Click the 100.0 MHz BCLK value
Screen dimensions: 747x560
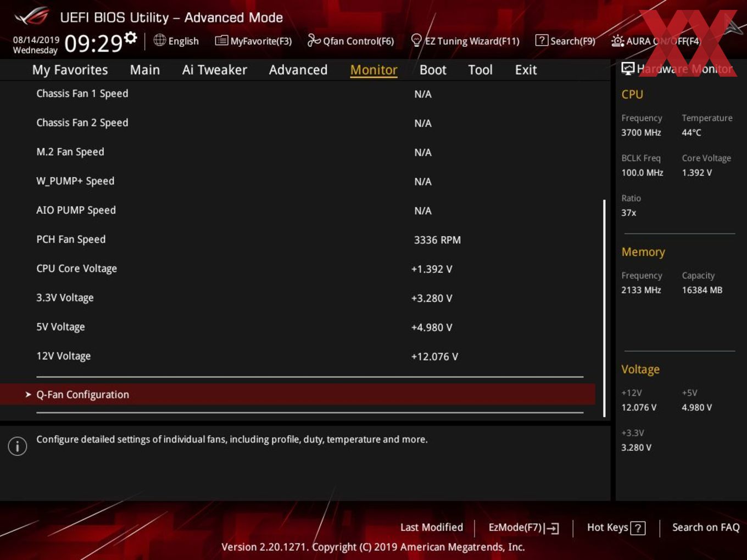click(x=642, y=172)
